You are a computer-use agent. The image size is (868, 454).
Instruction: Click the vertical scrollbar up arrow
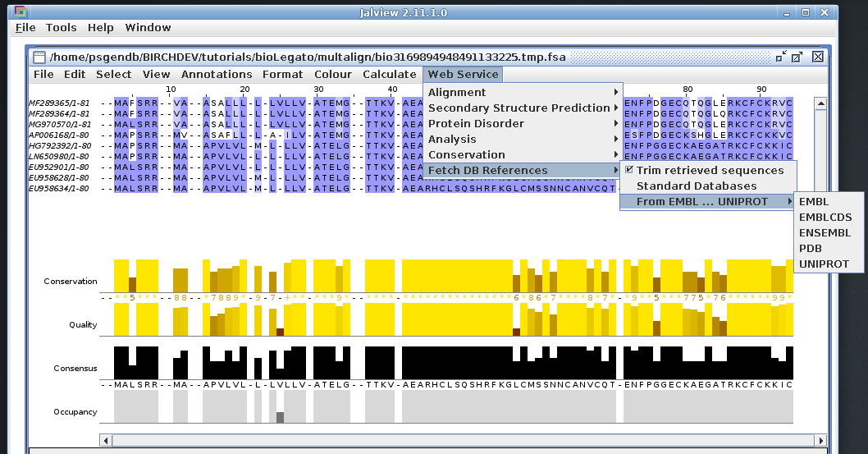coord(820,103)
